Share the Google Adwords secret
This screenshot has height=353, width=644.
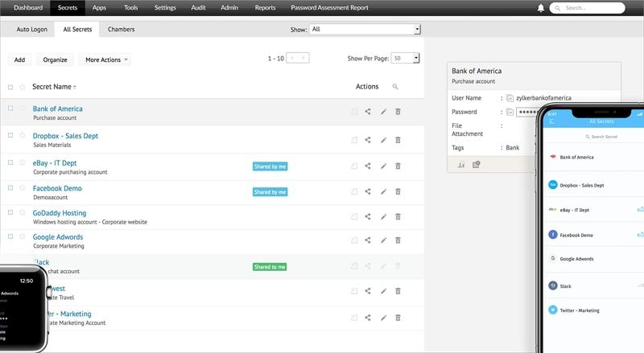pyautogui.click(x=368, y=240)
